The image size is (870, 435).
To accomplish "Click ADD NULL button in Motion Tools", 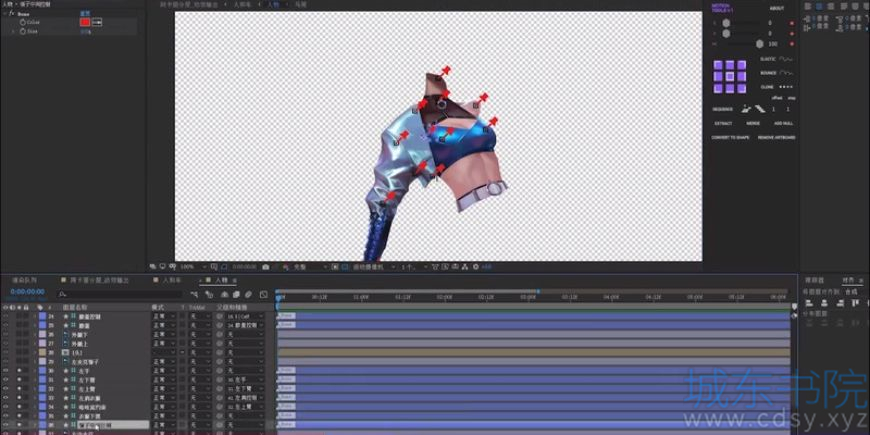I will (783, 123).
